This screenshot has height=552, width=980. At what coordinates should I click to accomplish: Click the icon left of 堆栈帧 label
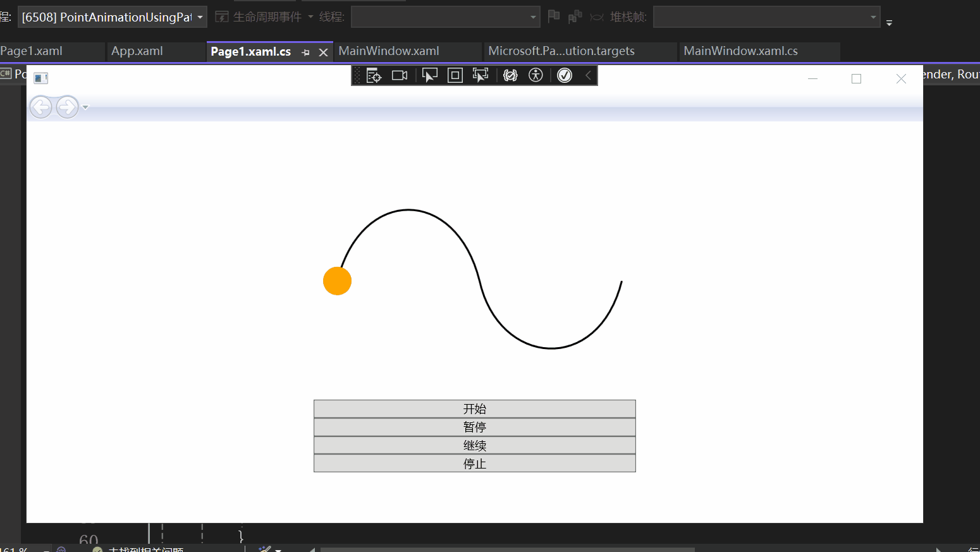click(597, 17)
